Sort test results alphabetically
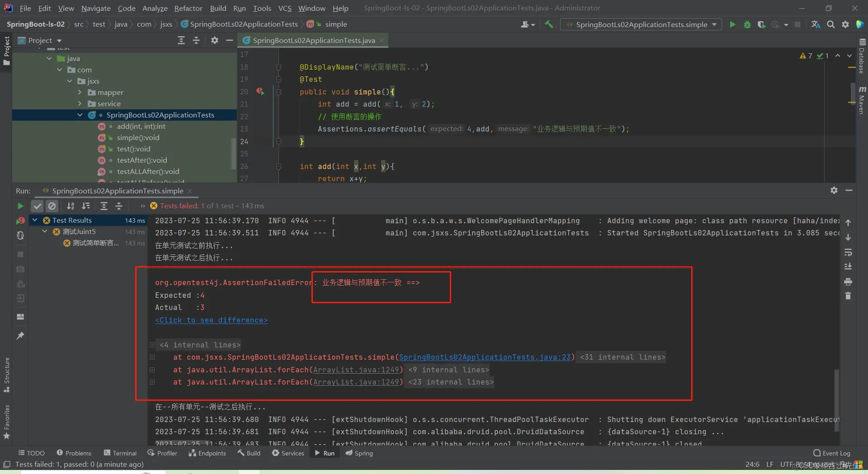Screen dimensions: 868x474 pos(71,206)
